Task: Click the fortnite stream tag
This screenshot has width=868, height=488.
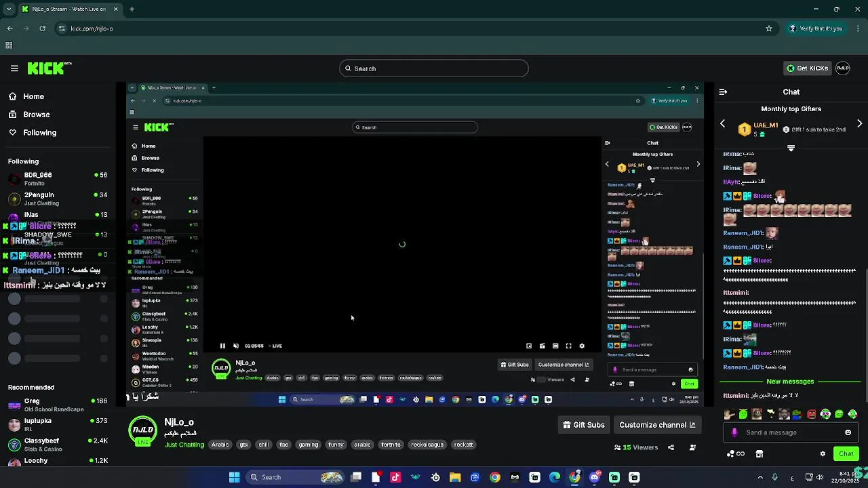Action: (391, 445)
